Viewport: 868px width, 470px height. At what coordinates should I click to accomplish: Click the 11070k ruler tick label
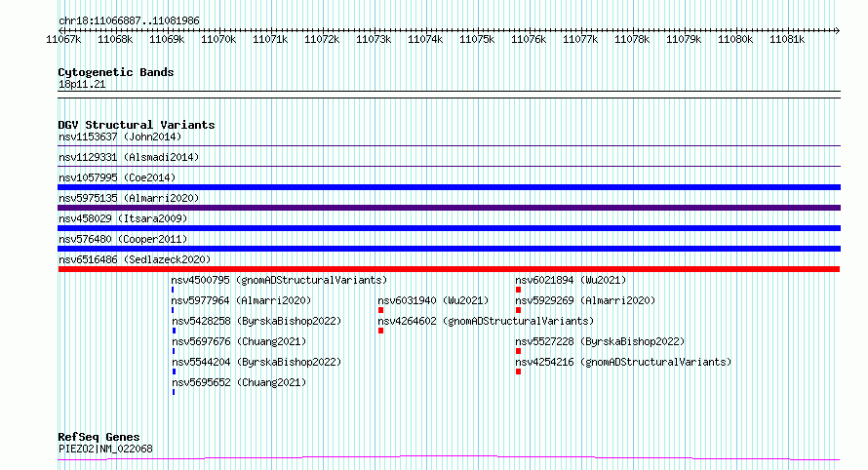coord(218,39)
